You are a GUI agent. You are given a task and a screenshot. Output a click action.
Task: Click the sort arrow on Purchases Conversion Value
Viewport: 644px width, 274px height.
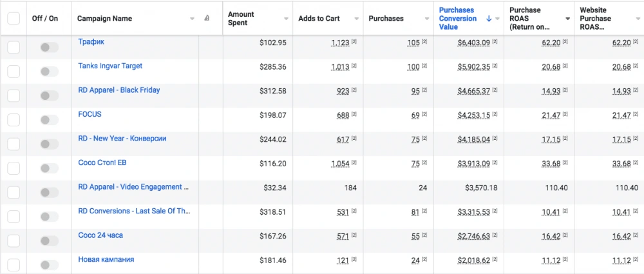[489, 19]
